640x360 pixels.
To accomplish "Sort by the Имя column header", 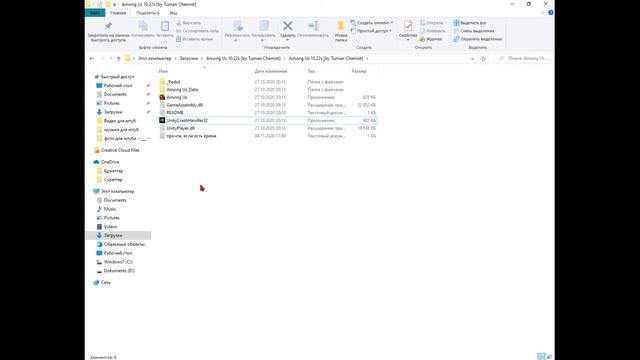I will click(x=163, y=71).
